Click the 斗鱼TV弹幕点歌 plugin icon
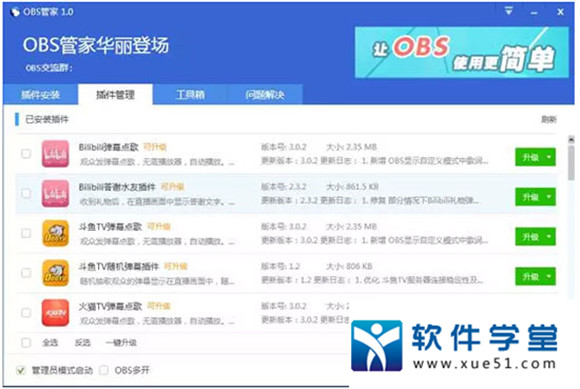Screen dimensions: 580x389 (55, 233)
